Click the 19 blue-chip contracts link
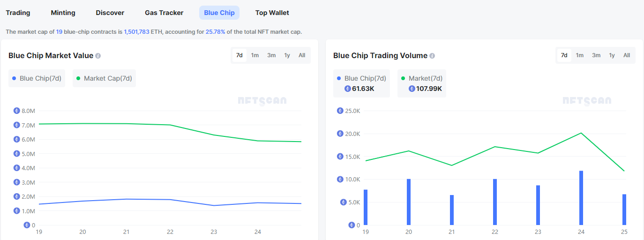The width and height of the screenshot is (644, 240). coord(59,32)
